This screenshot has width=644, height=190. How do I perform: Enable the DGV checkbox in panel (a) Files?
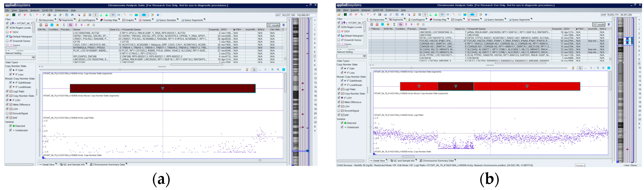click(7, 32)
